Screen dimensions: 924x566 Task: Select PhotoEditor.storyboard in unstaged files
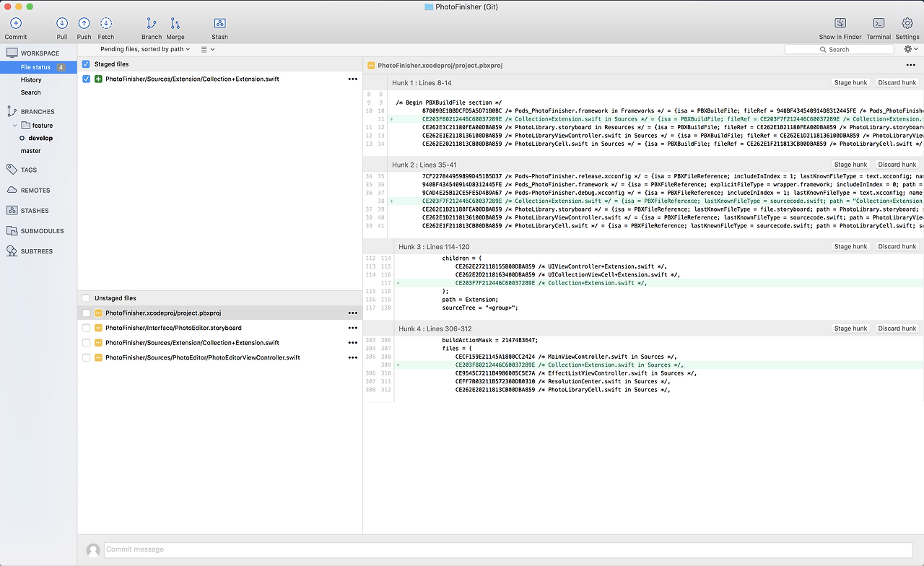point(219,328)
